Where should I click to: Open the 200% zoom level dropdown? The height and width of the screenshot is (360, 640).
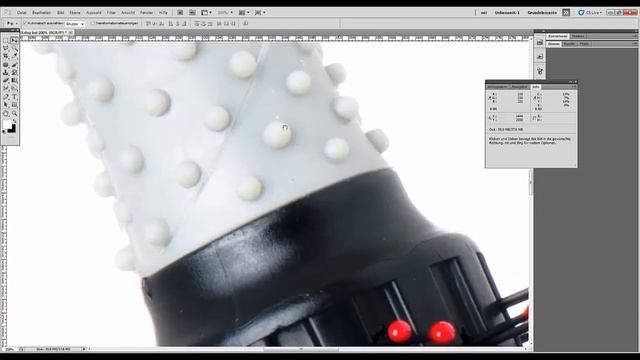[x=225, y=13]
